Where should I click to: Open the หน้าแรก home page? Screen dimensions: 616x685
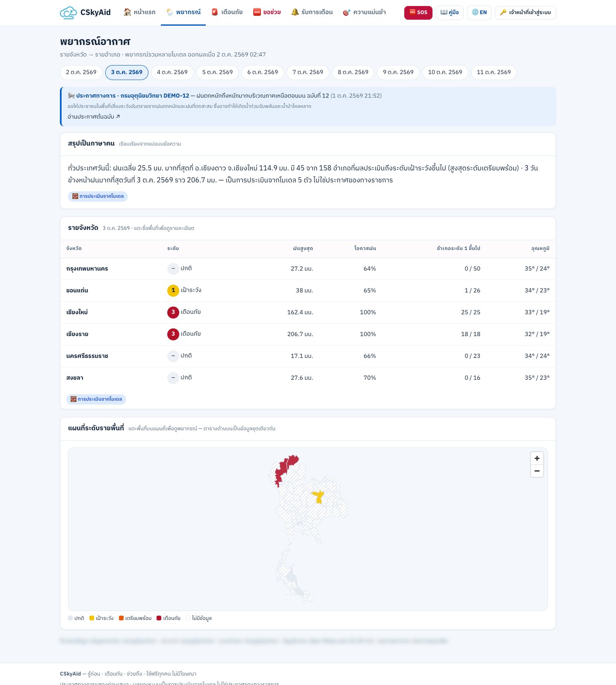(x=139, y=12)
